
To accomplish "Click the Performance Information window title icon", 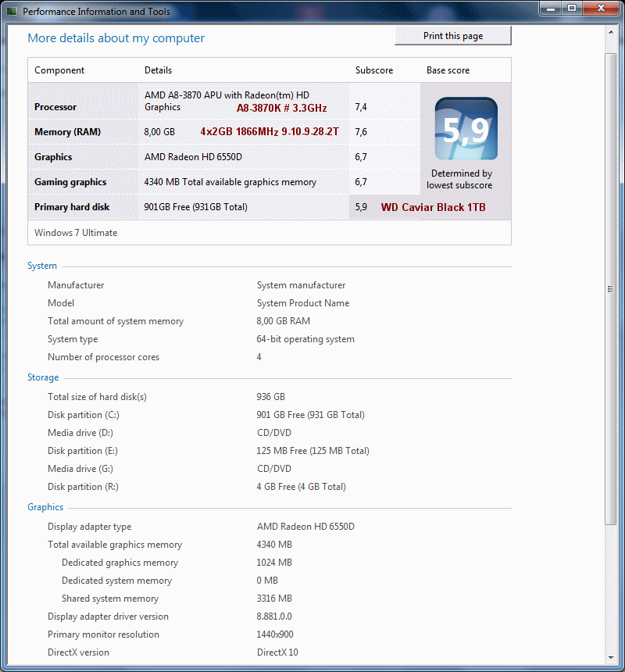I will coord(12,12).
